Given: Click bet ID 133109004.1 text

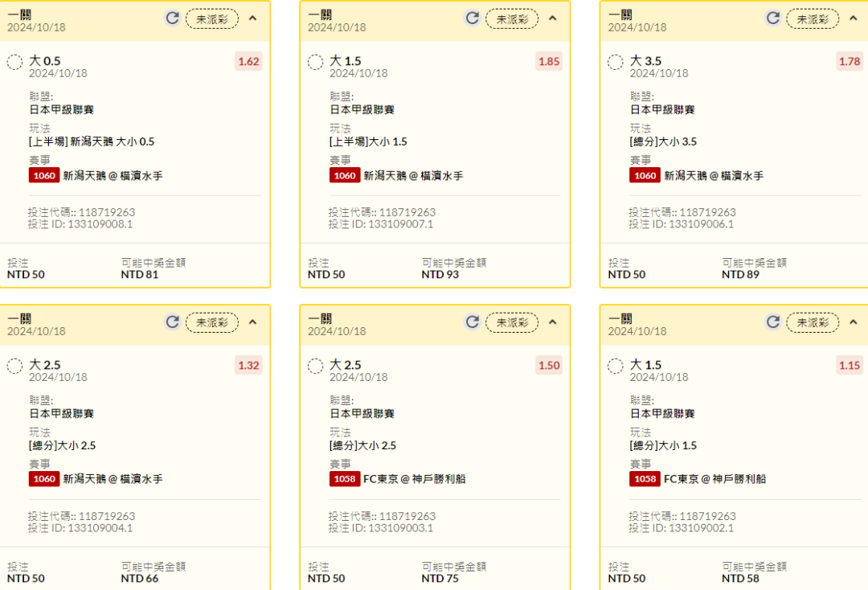Looking at the screenshot, I should pos(80,528).
